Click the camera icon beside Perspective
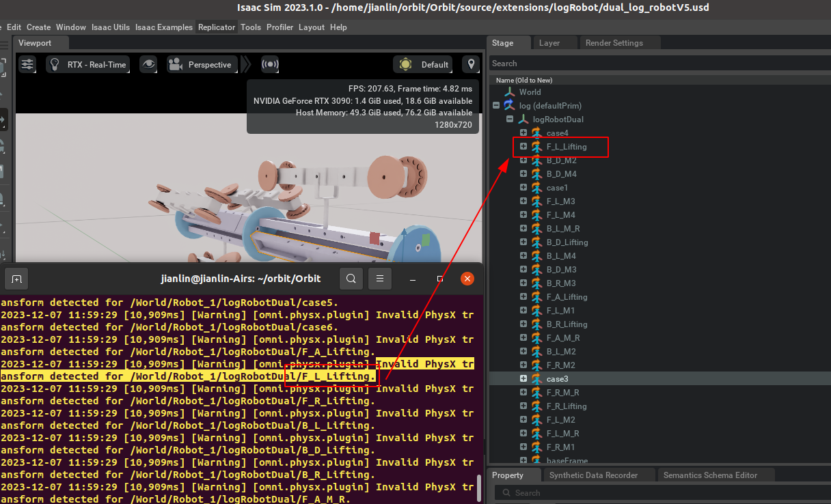831x504 pixels. click(176, 65)
